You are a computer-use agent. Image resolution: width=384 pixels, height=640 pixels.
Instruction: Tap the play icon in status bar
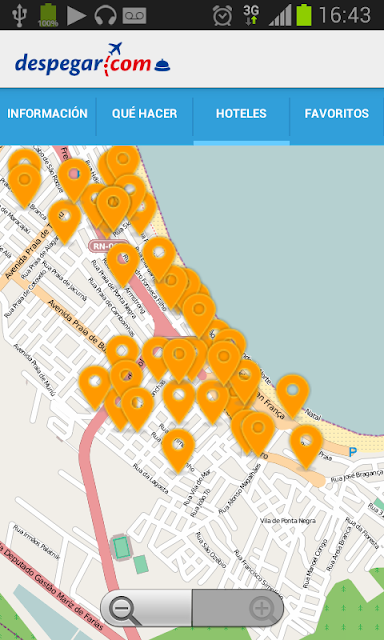coord(77,16)
